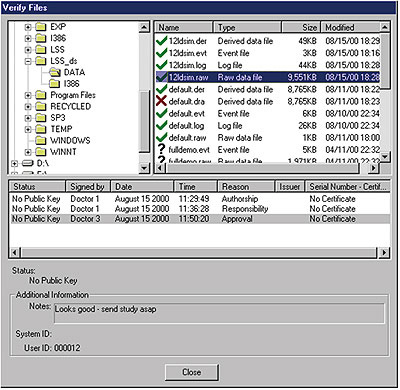This screenshot has width=400, height=390.
Task: Click question mark icon beside fulldemo.evt
Action: click(161, 150)
